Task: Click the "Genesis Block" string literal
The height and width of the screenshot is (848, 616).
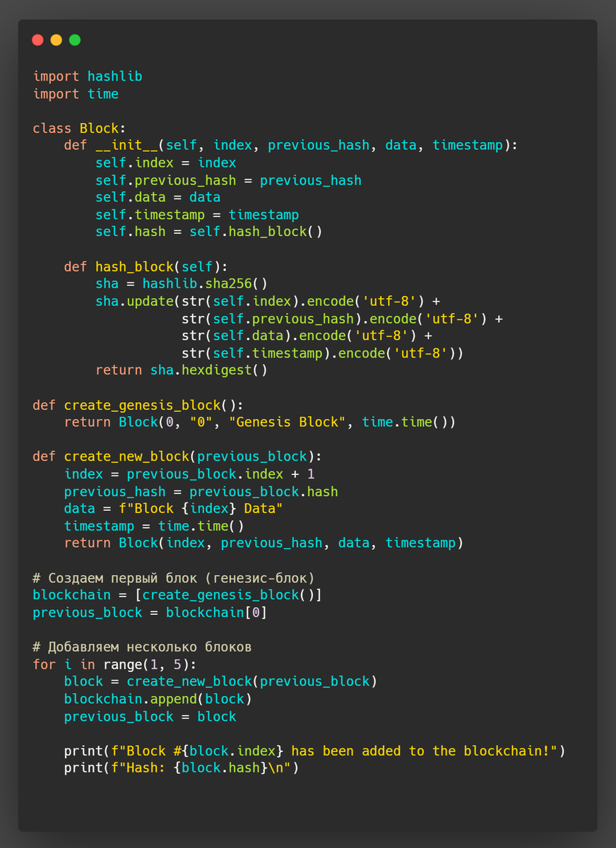Action: [288, 423]
